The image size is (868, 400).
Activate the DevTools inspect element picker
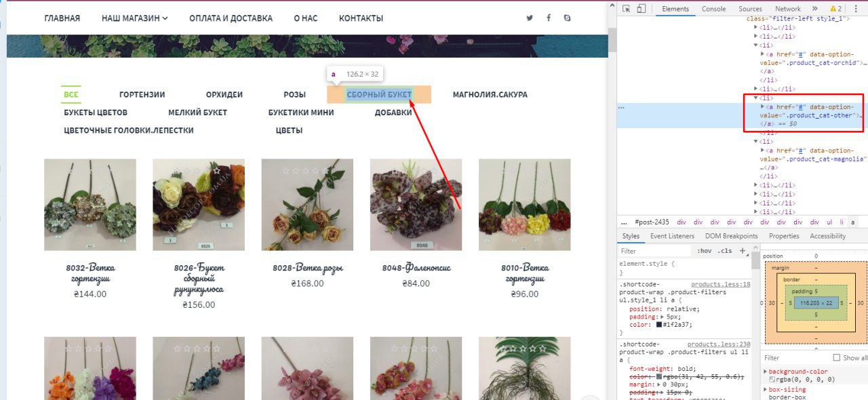point(626,9)
